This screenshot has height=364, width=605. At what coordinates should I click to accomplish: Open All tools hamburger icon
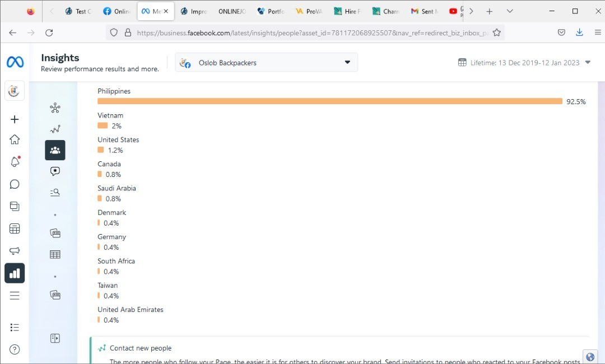tap(14, 295)
